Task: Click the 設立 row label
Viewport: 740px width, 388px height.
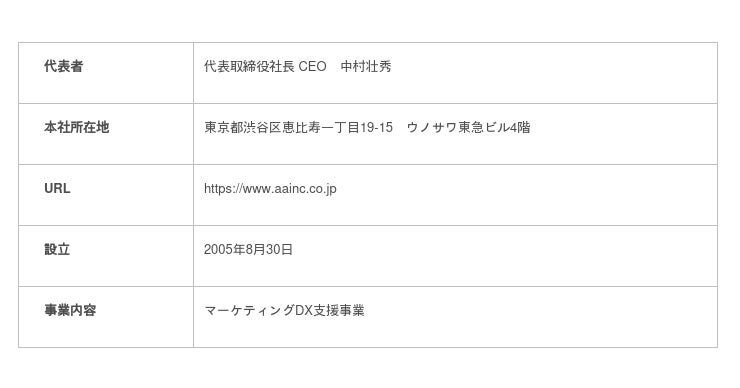Action: 57,249
